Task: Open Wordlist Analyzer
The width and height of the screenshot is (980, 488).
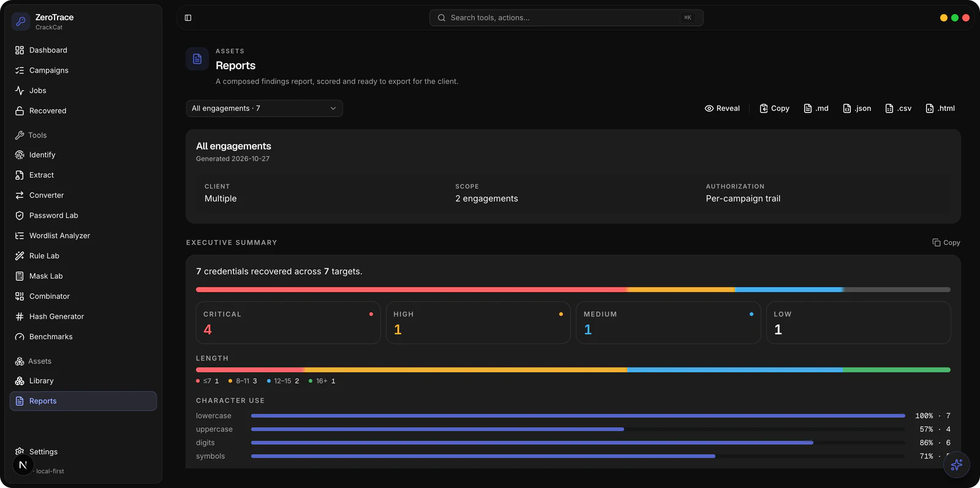Action: tap(83, 236)
